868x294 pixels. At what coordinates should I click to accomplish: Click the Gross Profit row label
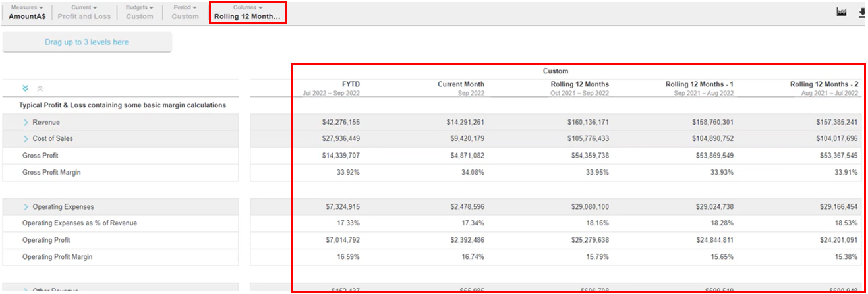[41, 156]
